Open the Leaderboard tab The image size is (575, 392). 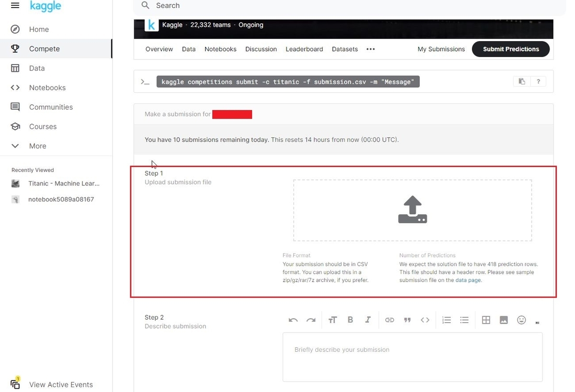(x=304, y=49)
